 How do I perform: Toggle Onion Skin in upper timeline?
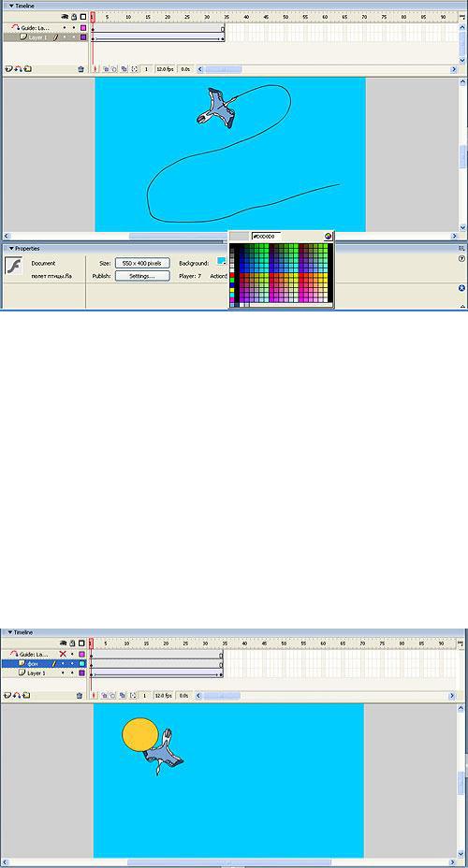[105, 69]
